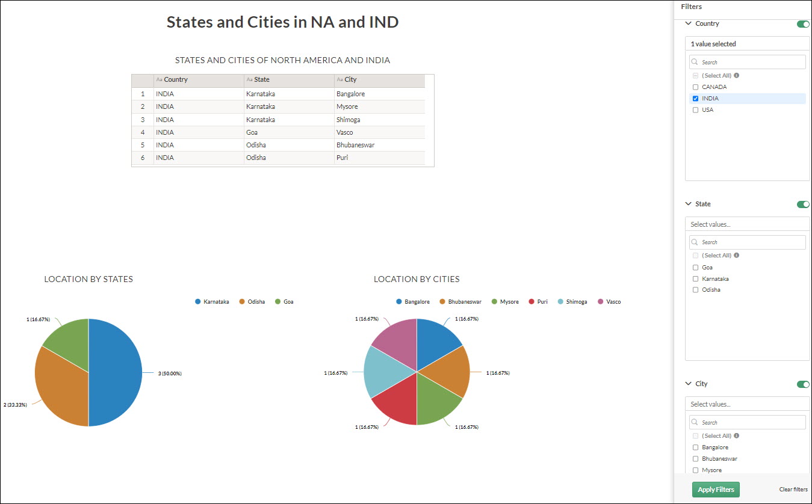Click the info icon beside City Select All
812x504 pixels.
[737, 436]
